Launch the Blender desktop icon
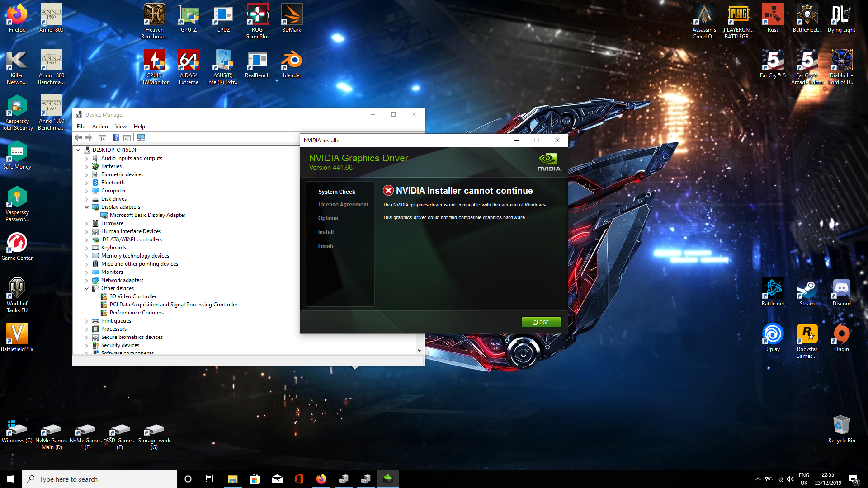Image resolution: width=868 pixels, height=488 pixels. tap(292, 64)
